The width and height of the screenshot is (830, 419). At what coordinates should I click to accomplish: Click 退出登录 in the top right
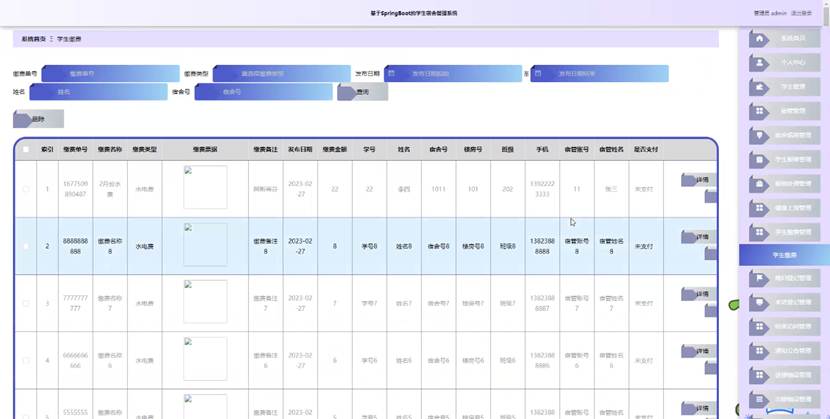coord(801,13)
